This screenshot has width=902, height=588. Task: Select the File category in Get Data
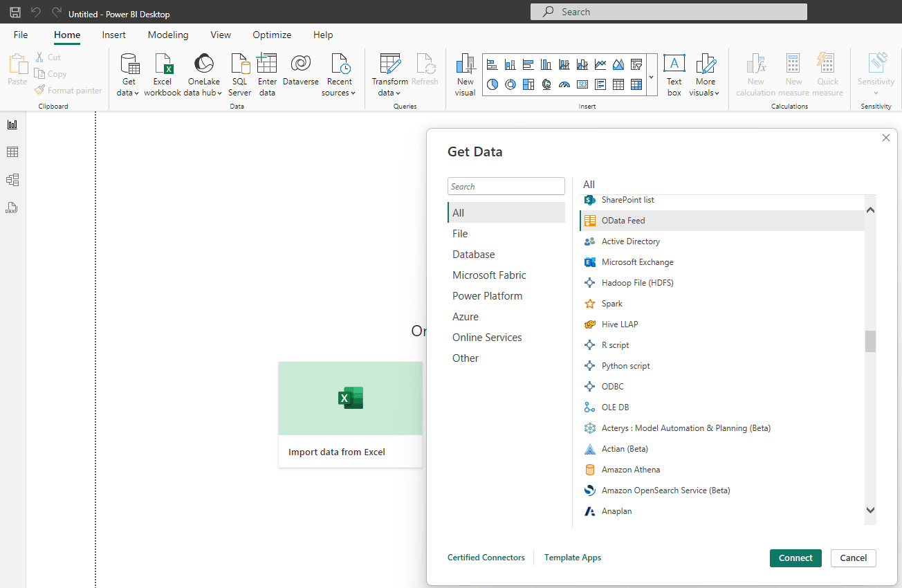[460, 233]
